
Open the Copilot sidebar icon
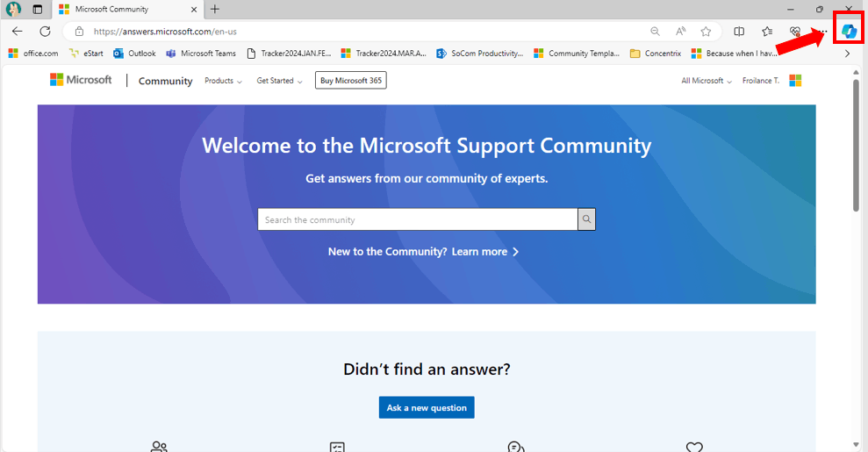tap(849, 32)
